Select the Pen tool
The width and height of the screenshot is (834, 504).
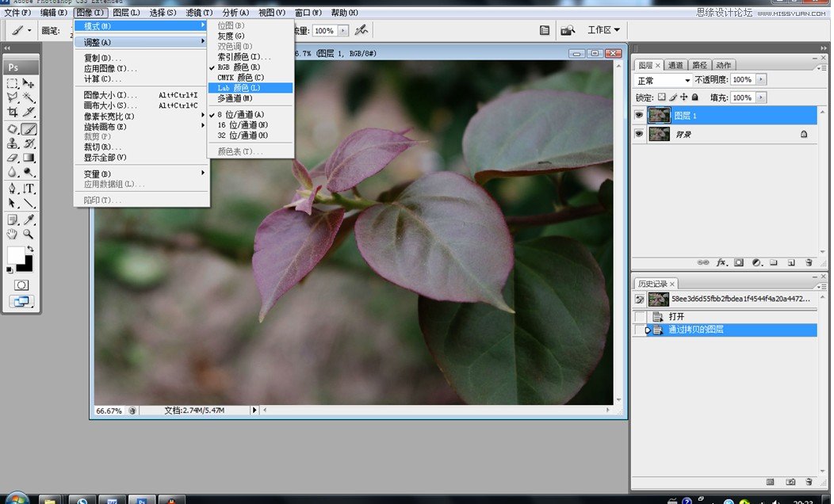point(12,188)
